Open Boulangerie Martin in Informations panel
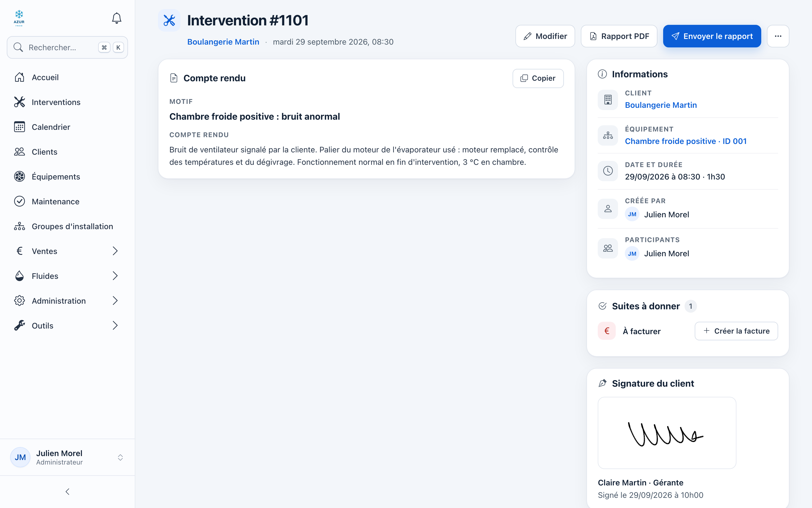812x508 pixels. (661, 105)
